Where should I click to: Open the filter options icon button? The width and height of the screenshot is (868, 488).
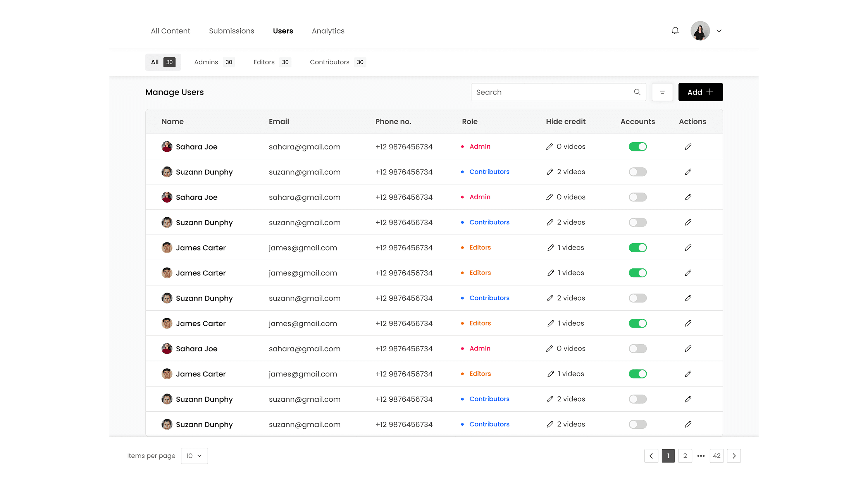pyautogui.click(x=662, y=92)
